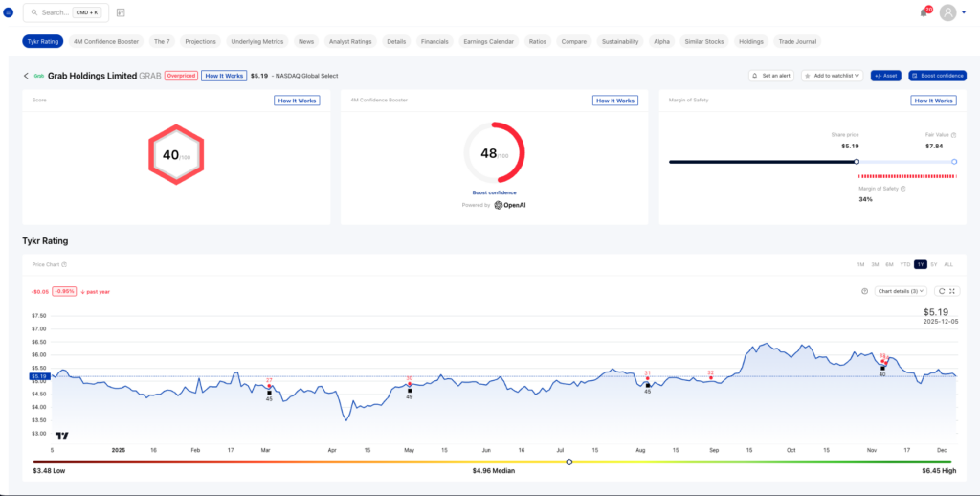
Task: Go back using the arrow before Grab logo
Action: [26, 76]
